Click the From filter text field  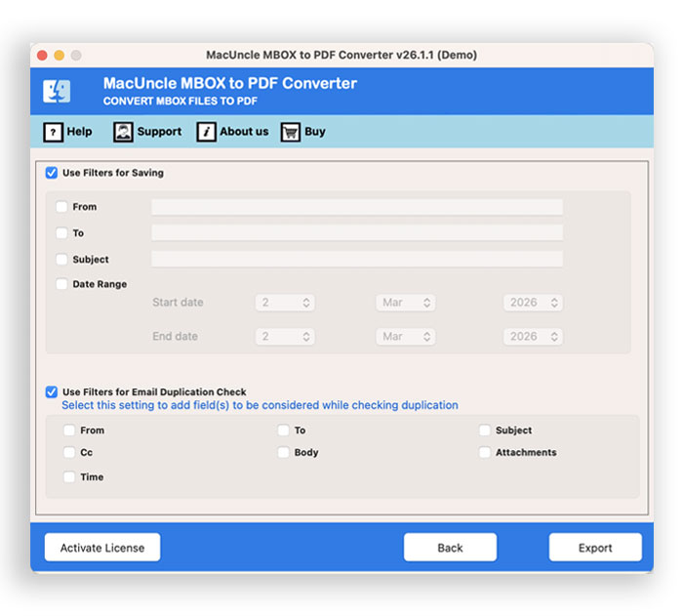357,207
